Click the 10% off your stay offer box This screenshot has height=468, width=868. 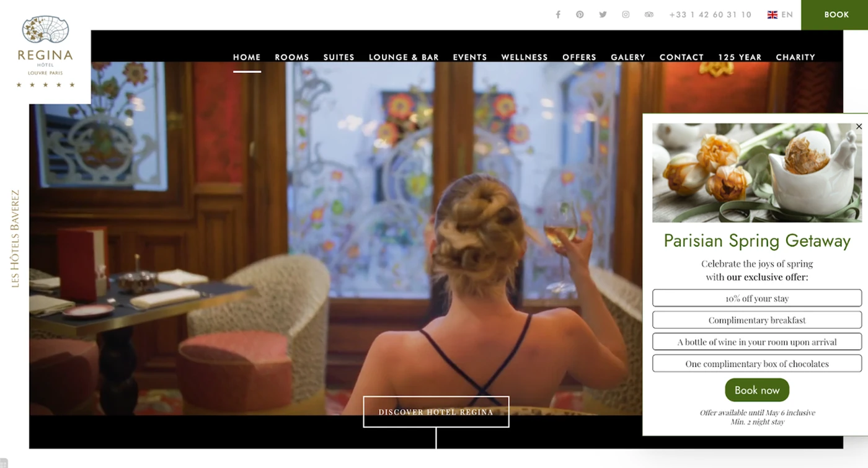[757, 298]
